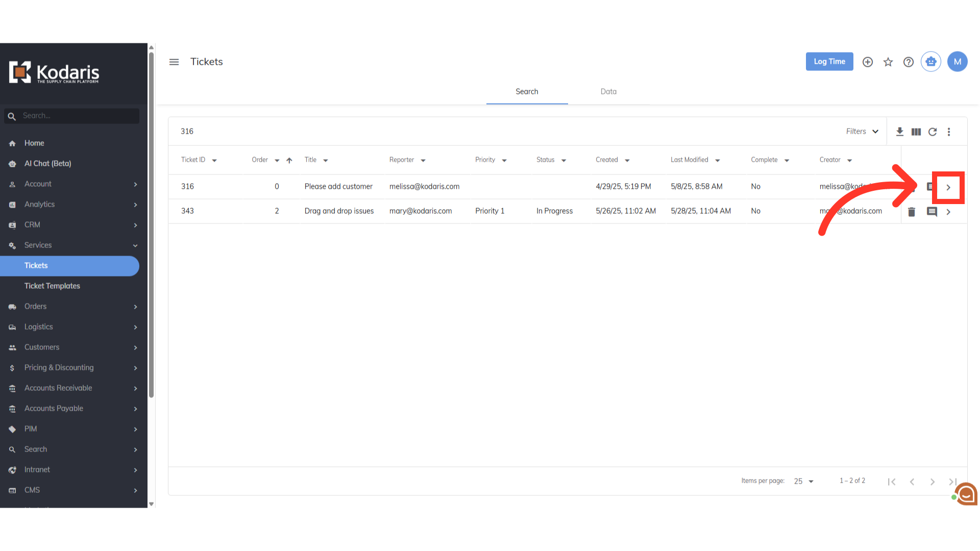This screenshot has width=980, height=551.
Task: Click the Log Time button
Action: (829, 62)
